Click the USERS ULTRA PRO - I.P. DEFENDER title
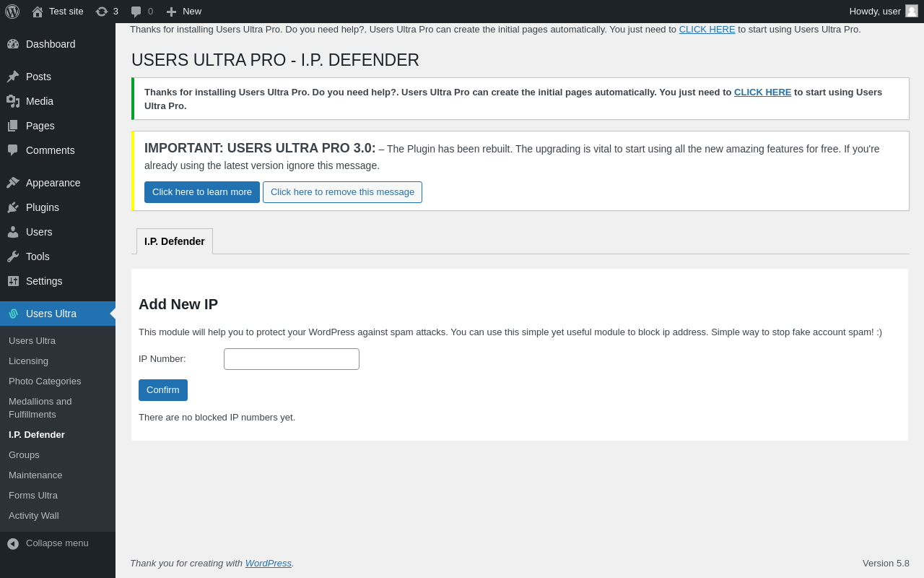Screen dimensions: 924x578 (x=275, y=60)
